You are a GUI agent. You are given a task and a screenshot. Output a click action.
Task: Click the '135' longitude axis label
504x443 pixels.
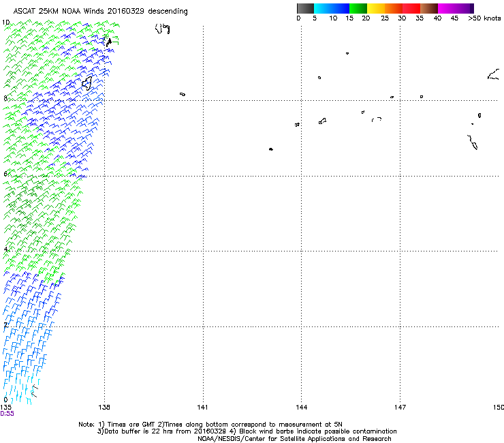pos(5,408)
